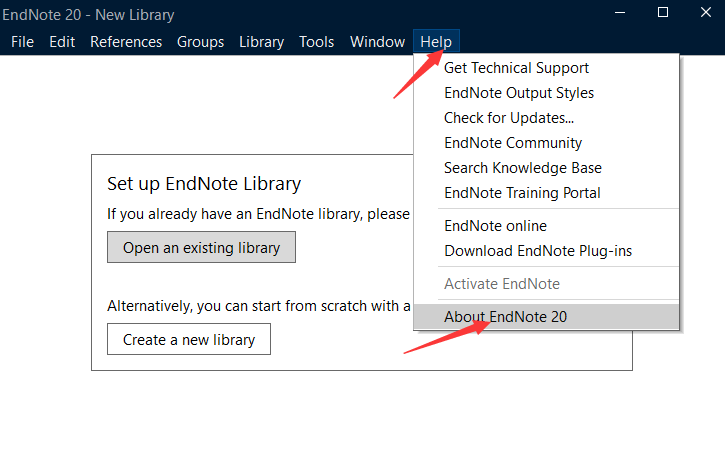Open the References menu
Image resolution: width=725 pixels, height=465 pixels.
(x=126, y=42)
